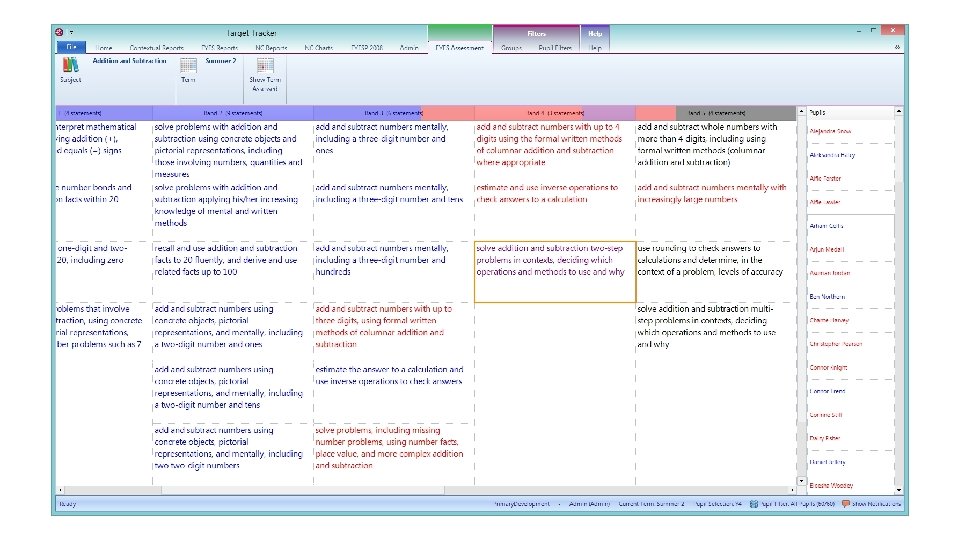Open the Term calendar icon

tap(188, 65)
